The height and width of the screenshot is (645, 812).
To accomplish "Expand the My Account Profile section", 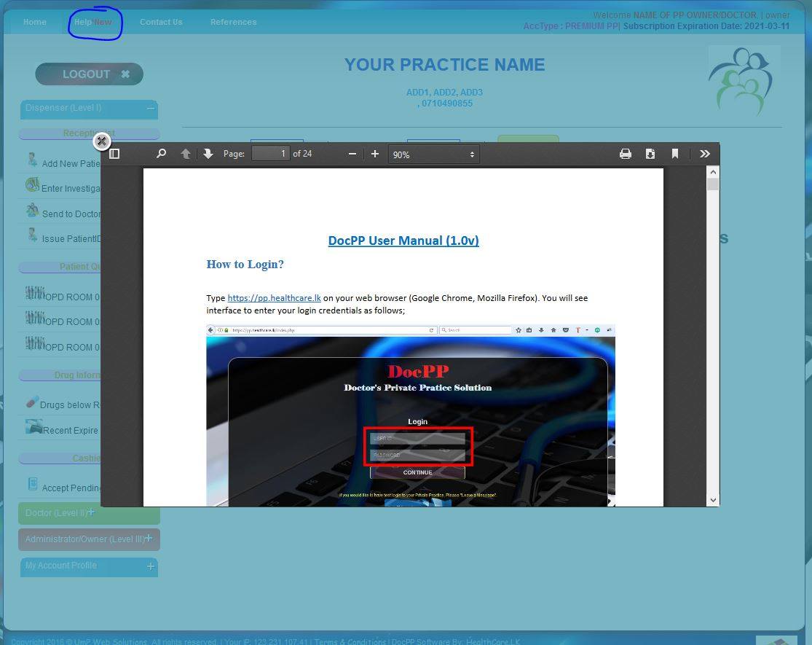I will 151,566.
